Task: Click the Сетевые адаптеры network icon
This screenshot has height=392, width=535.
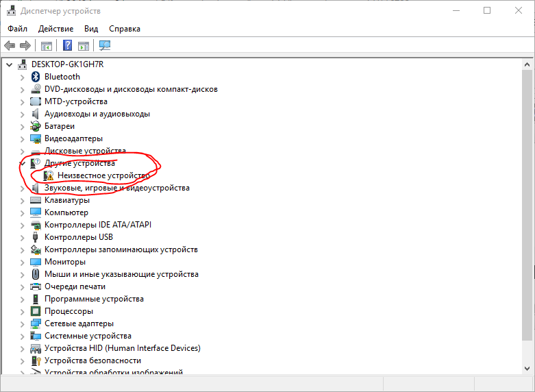Action: 36,323
